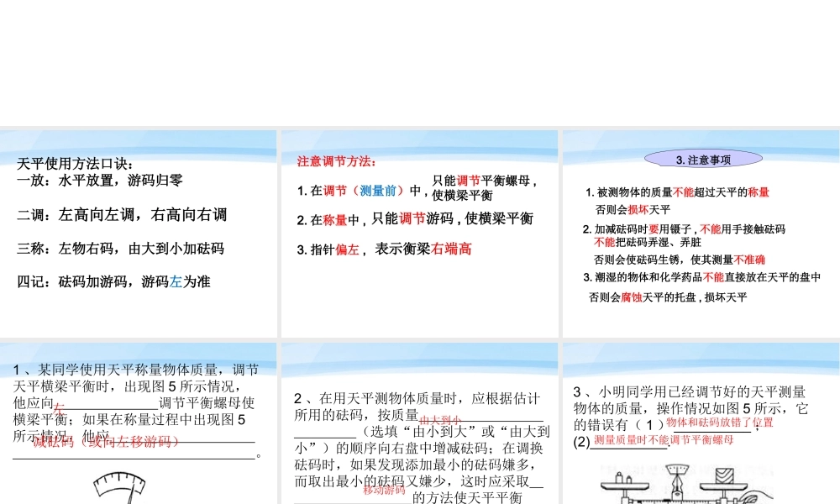Select the 3. 注意事项 oval label
Image resolution: width=840 pixels, height=504 pixels.
tap(703, 160)
